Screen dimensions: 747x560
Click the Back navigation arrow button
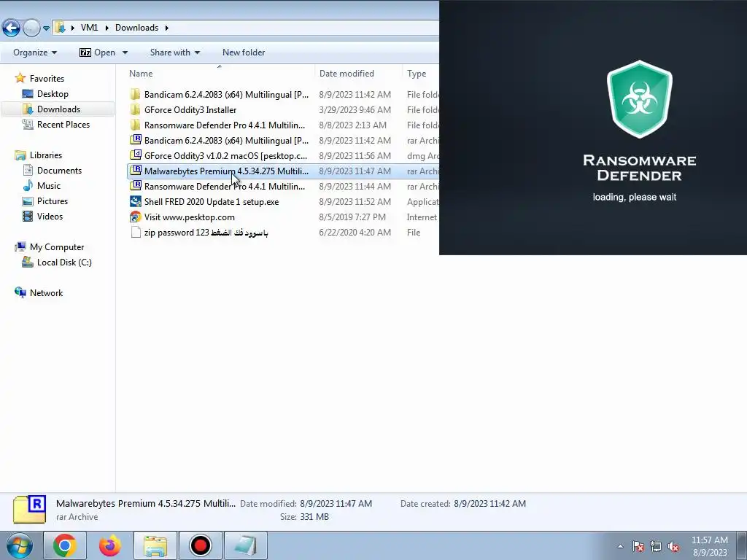click(12, 28)
